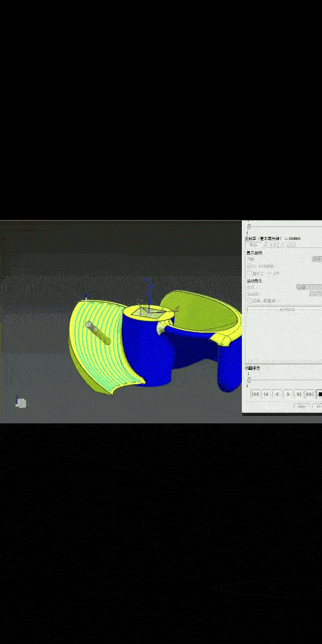Rewind toolpath animation to the start
Screen dimensions: 322x644
(255, 394)
